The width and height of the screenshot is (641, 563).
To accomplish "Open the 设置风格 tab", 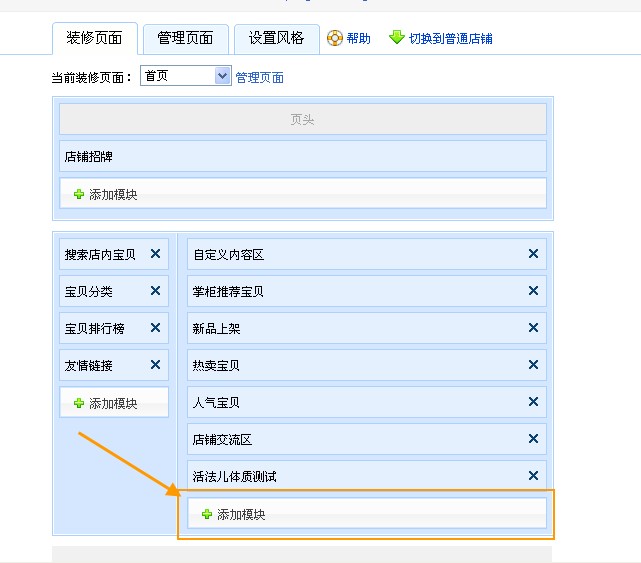I will (276, 38).
